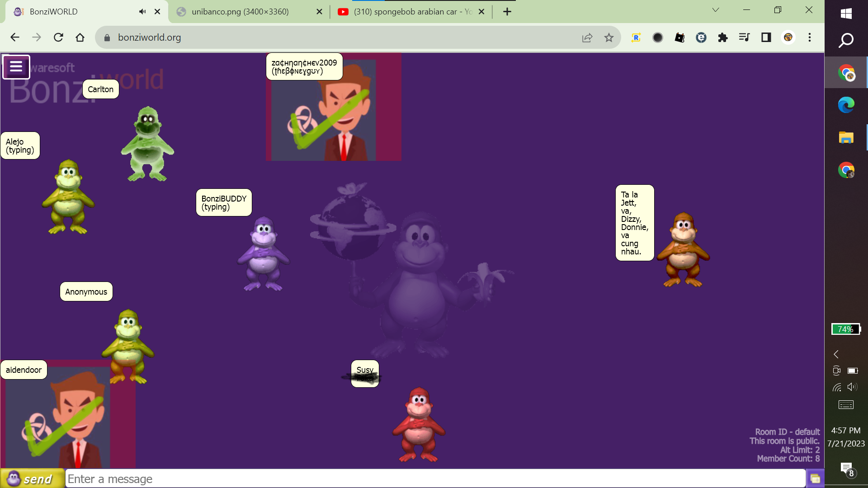
Task: Open the Chrome profile avatar
Action: click(788, 38)
